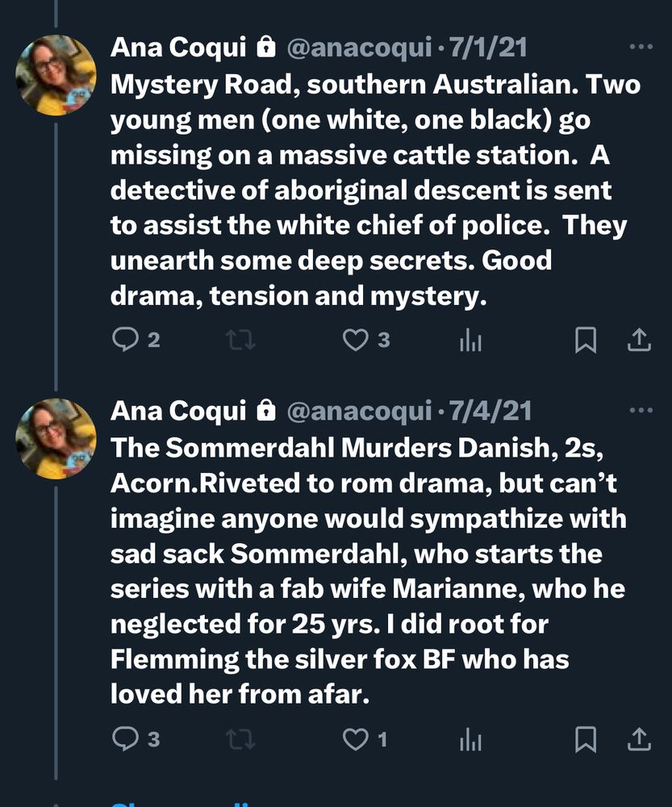
Task: Open more options for Sommerdahl Murders tweet
Action: point(641,411)
